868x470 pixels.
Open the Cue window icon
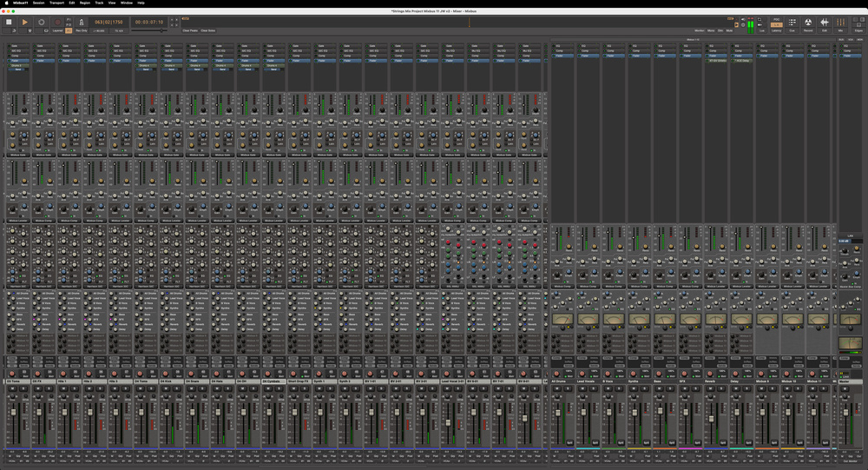[x=792, y=22]
